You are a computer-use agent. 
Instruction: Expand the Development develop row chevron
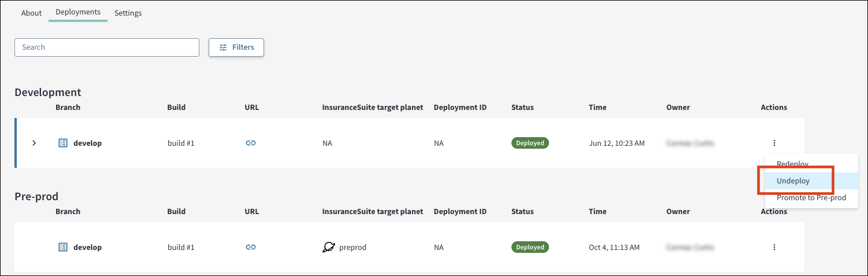coord(34,143)
